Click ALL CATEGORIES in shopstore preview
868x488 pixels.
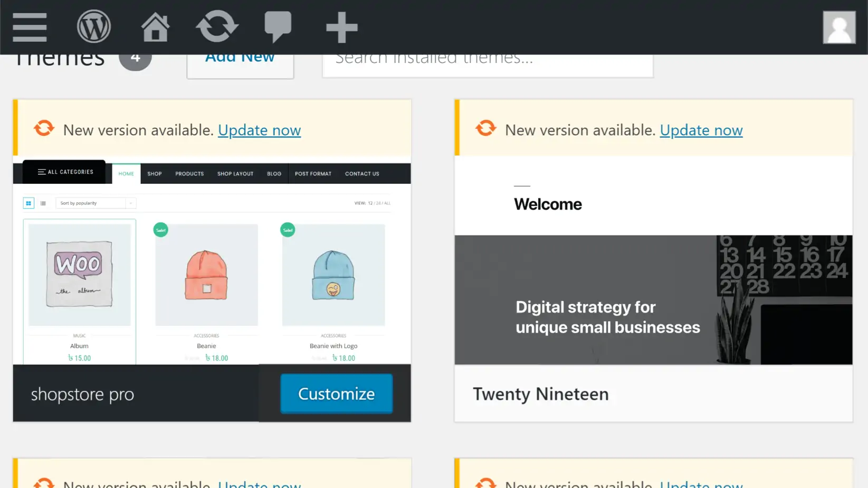tap(65, 172)
